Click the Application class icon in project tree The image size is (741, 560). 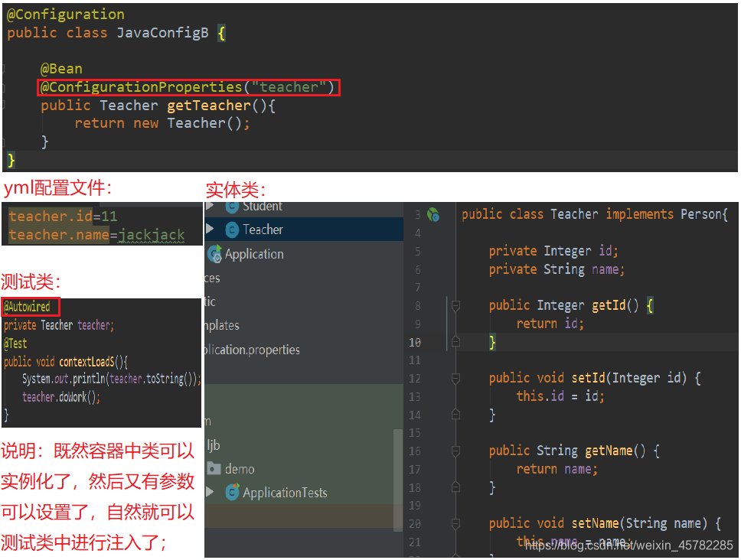point(214,254)
